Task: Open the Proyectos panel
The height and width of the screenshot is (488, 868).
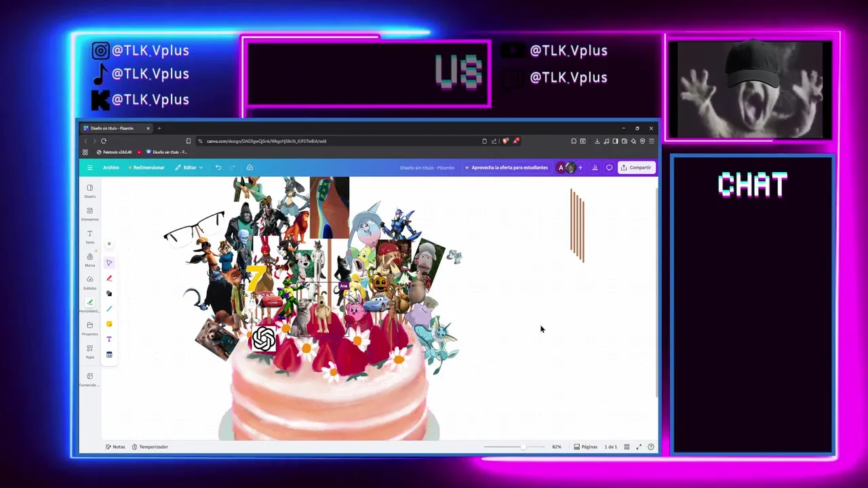Action: click(x=90, y=328)
